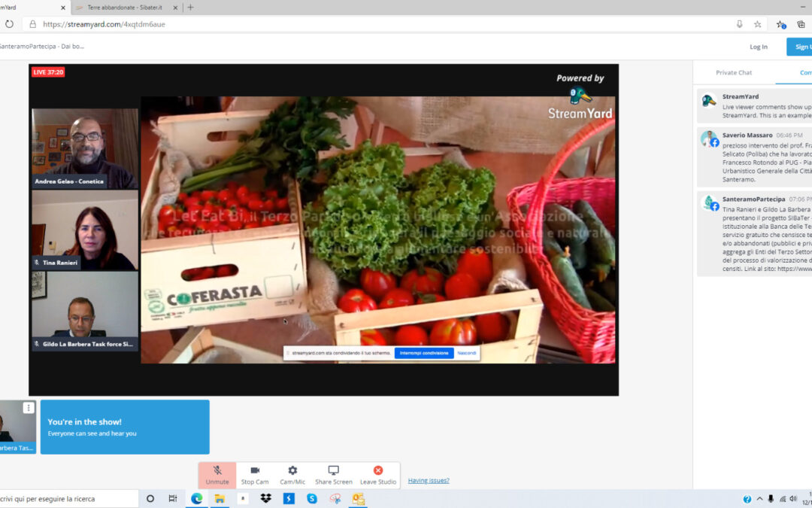Open the Favorites list icon
Screen dimensions: 812x508
coord(781,24)
